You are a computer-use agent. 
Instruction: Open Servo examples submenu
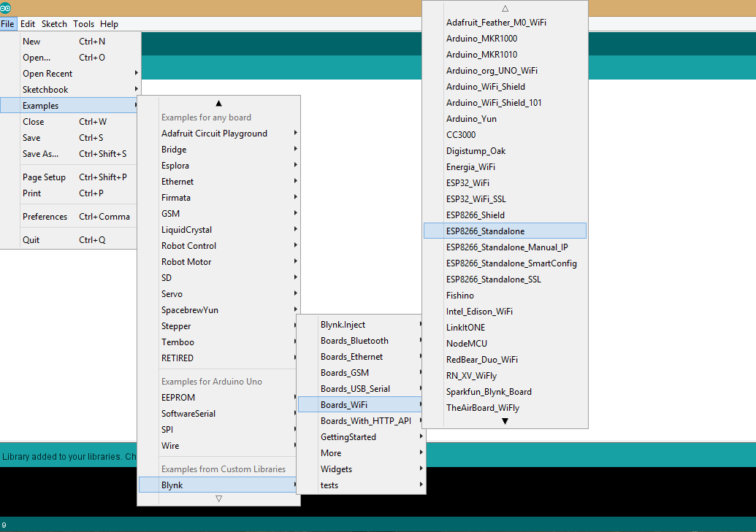(x=219, y=294)
